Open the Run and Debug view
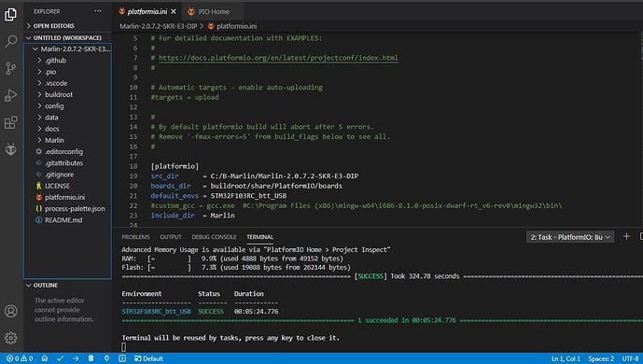The width and height of the screenshot is (643, 364). point(10,95)
